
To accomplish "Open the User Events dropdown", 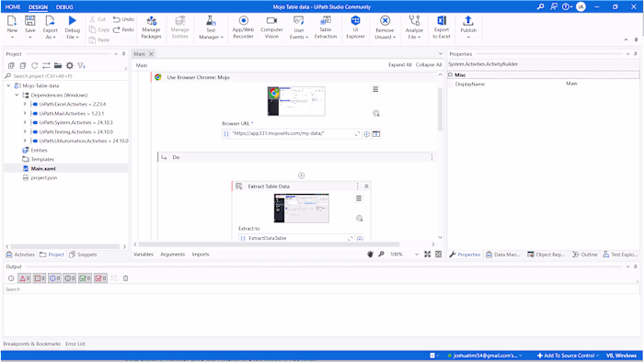I will [x=299, y=28].
